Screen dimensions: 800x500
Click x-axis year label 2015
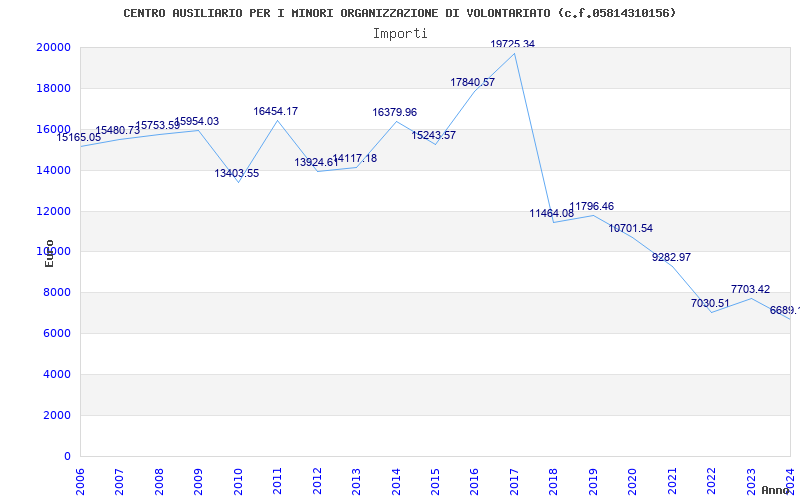[x=436, y=481]
